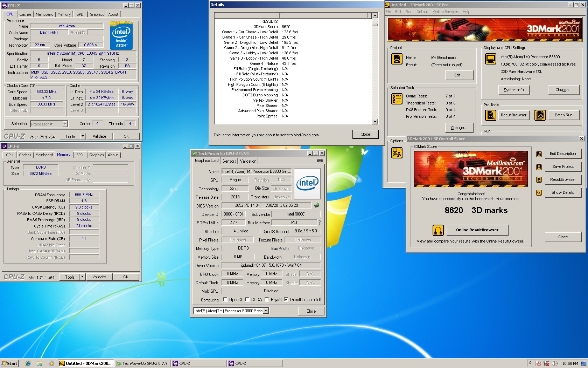Click Close in the Details dialog
This screenshot has height=368, width=588.
tap(365, 134)
